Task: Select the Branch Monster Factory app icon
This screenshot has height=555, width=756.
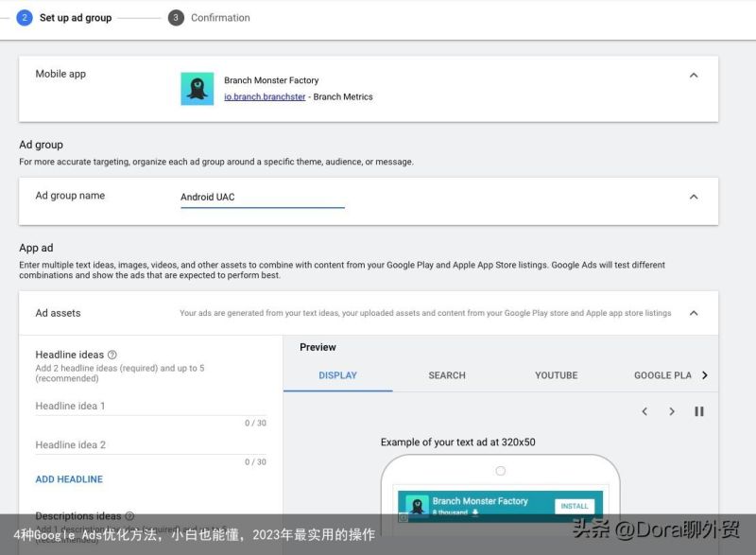Action: coord(198,89)
